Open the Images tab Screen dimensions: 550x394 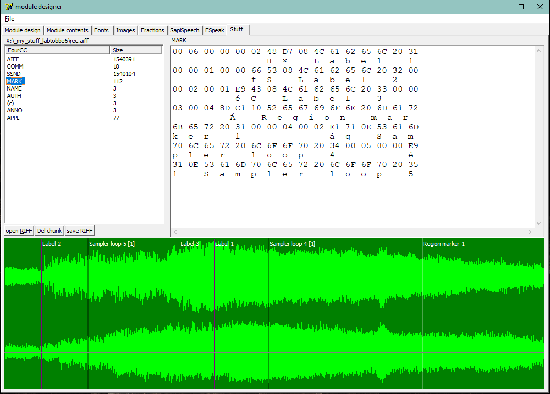tap(126, 30)
